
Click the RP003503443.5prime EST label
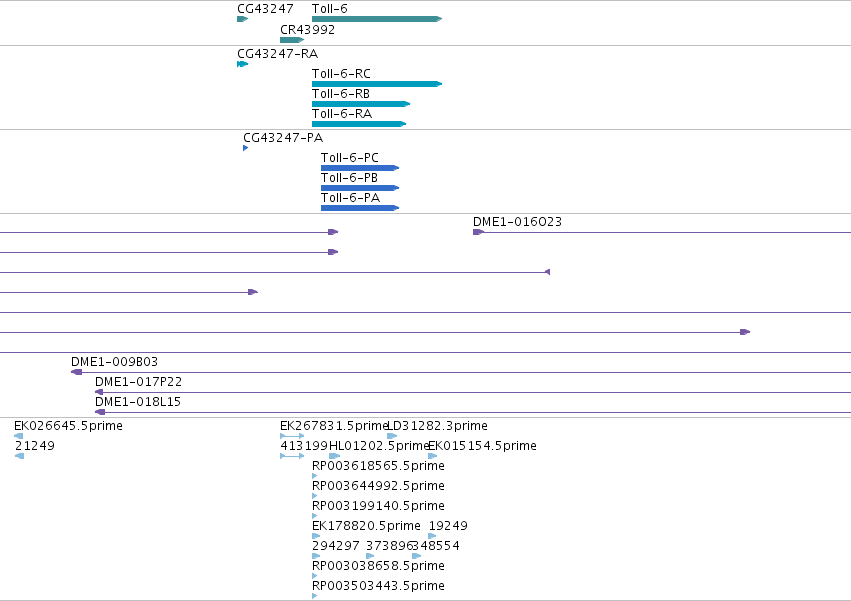(378, 586)
